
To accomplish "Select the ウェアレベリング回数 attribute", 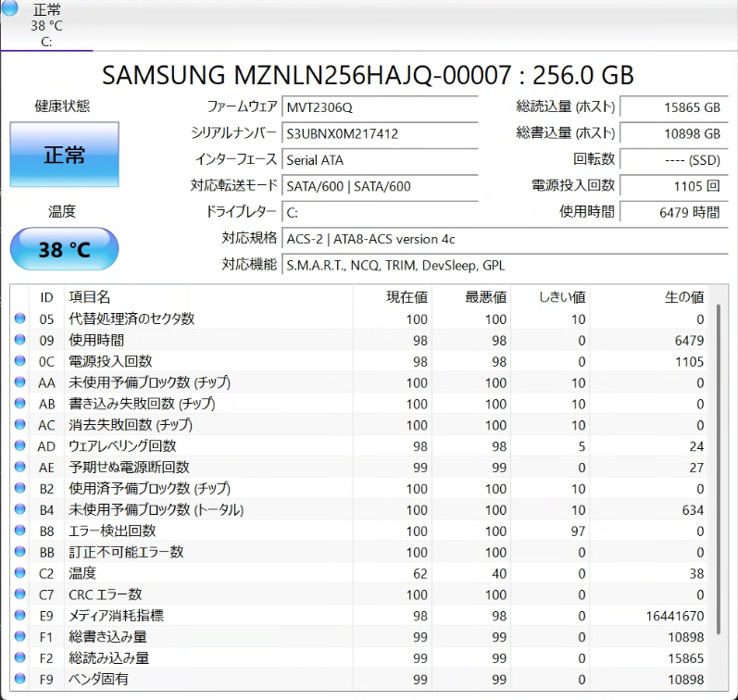I will (122, 445).
